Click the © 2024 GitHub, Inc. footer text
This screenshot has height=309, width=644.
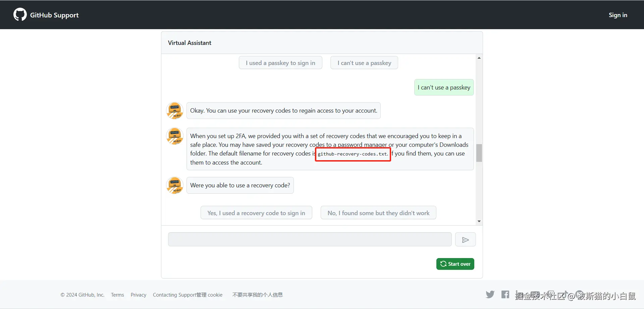coord(83,295)
